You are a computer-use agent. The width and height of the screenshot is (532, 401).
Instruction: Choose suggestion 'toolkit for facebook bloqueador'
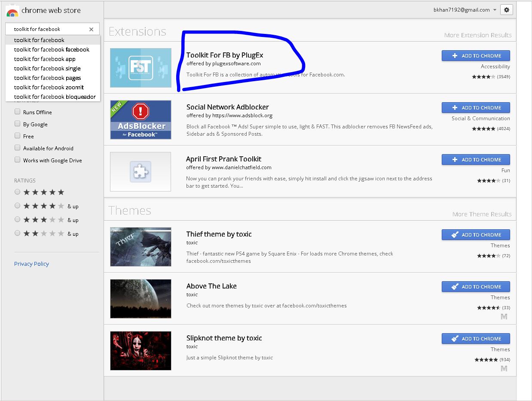53,97
